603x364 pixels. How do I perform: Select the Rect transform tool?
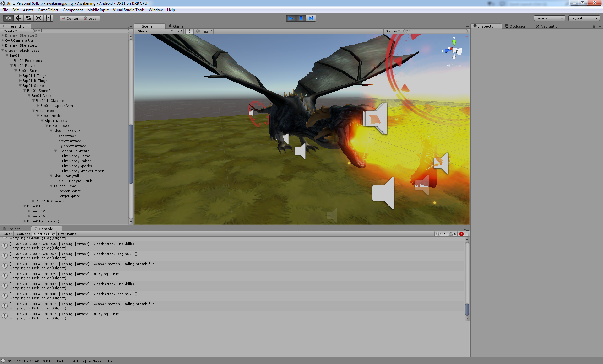pyautogui.click(x=48, y=18)
